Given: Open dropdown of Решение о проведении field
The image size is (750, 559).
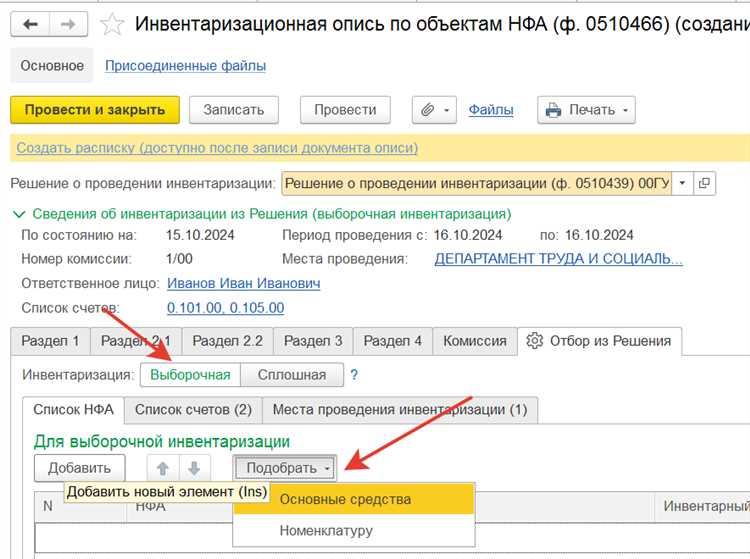Looking at the screenshot, I should (x=683, y=183).
